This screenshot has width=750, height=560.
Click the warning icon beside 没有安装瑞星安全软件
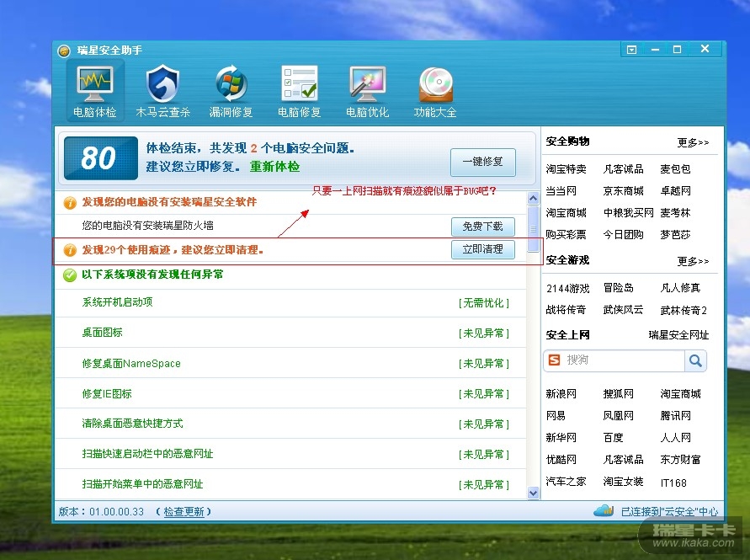point(70,202)
